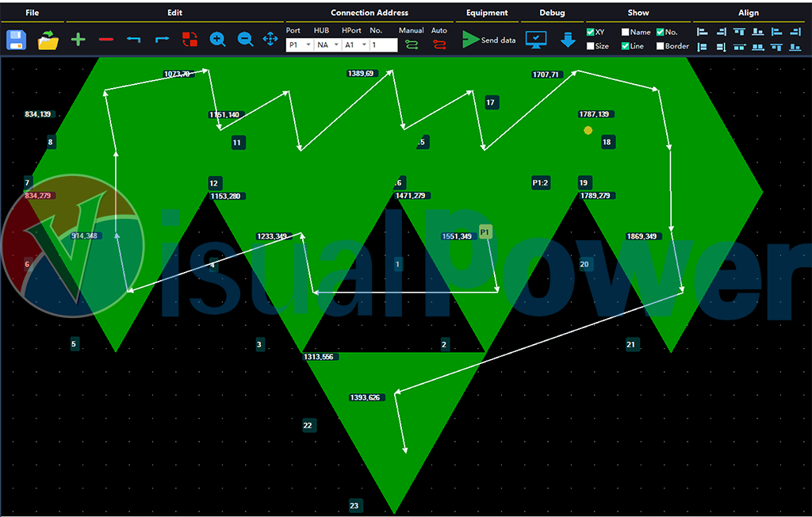Select module number 8
Image resolution: width=812 pixels, height=517 pixels.
(x=50, y=142)
